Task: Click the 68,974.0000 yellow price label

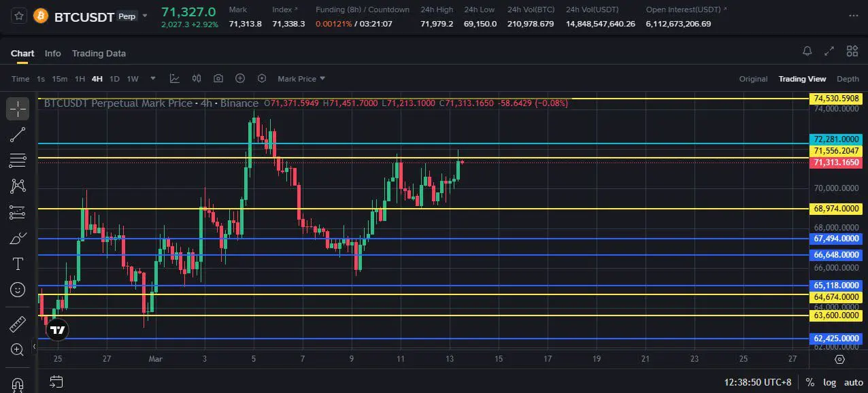Action: (x=836, y=209)
